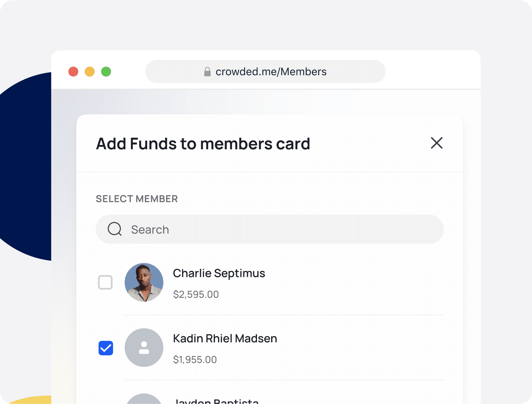Click the Add Funds to members card title
Image resolution: width=532 pixels, height=404 pixels.
[203, 144]
